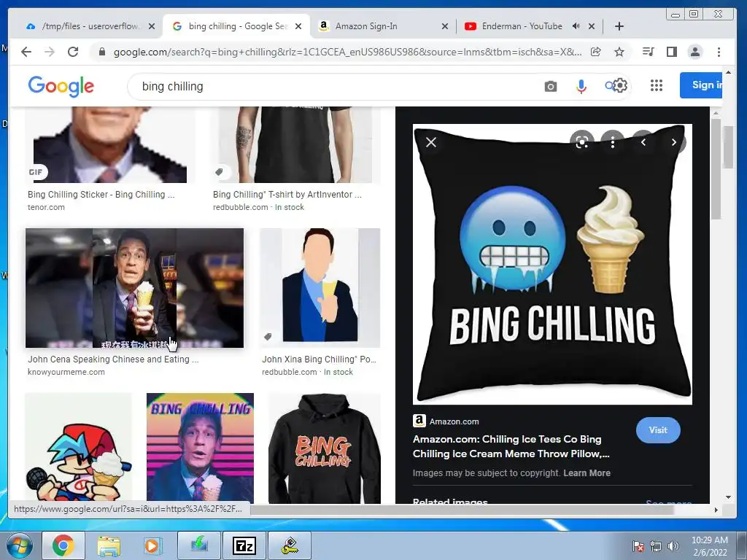This screenshot has width=747, height=560.
Task: Show next image in preview
Action: click(673, 142)
